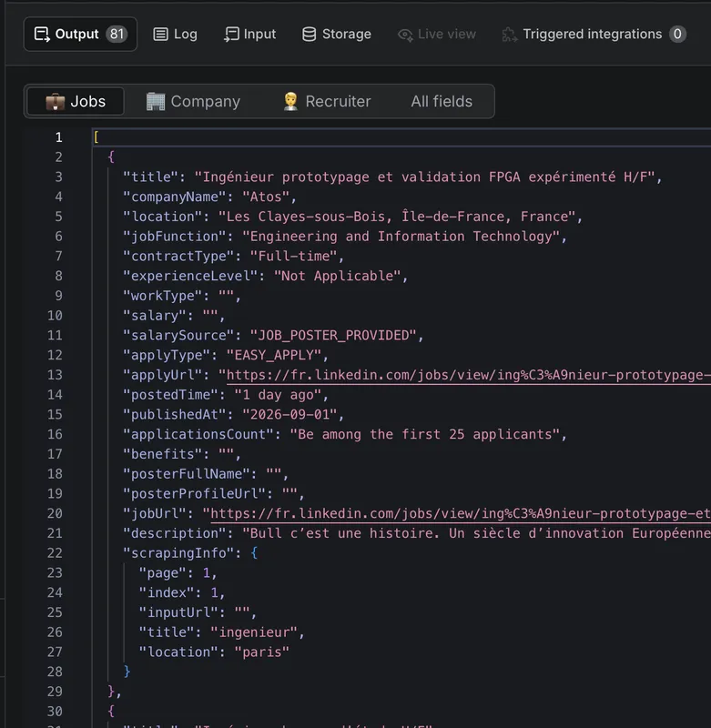Image resolution: width=711 pixels, height=728 pixels.
Task: Click the "Atos" company name value
Action: coord(266,197)
